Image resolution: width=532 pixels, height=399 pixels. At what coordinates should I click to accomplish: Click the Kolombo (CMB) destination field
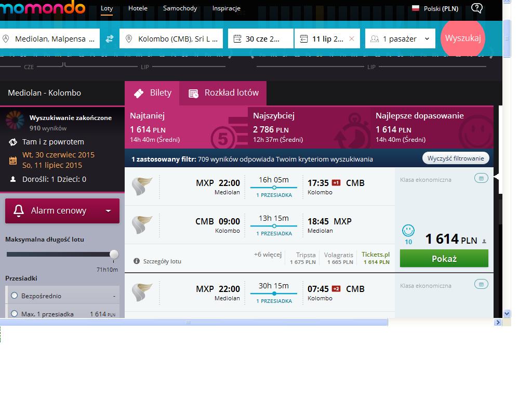click(171, 38)
